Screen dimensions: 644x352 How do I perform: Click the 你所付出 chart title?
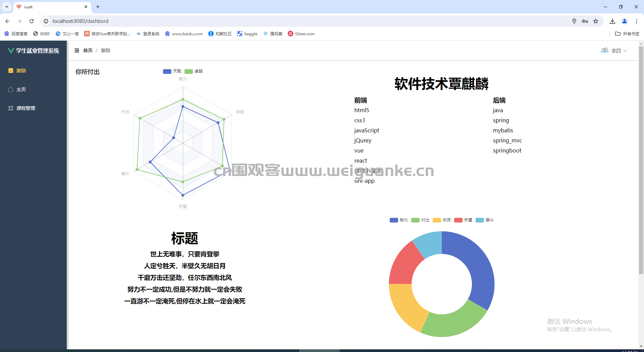pyautogui.click(x=88, y=72)
